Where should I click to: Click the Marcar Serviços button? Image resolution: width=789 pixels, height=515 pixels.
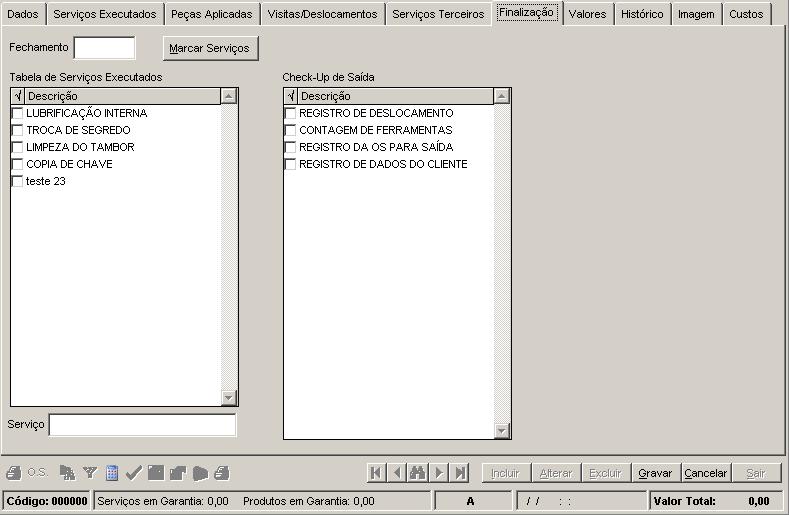click(210, 48)
